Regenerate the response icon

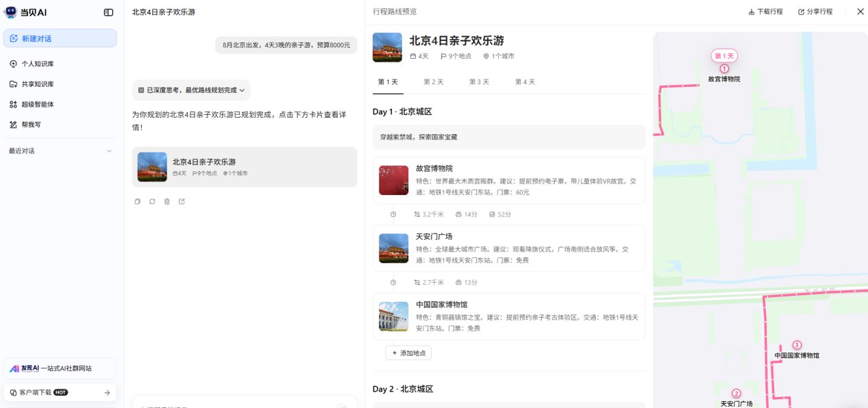click(152, 201)
